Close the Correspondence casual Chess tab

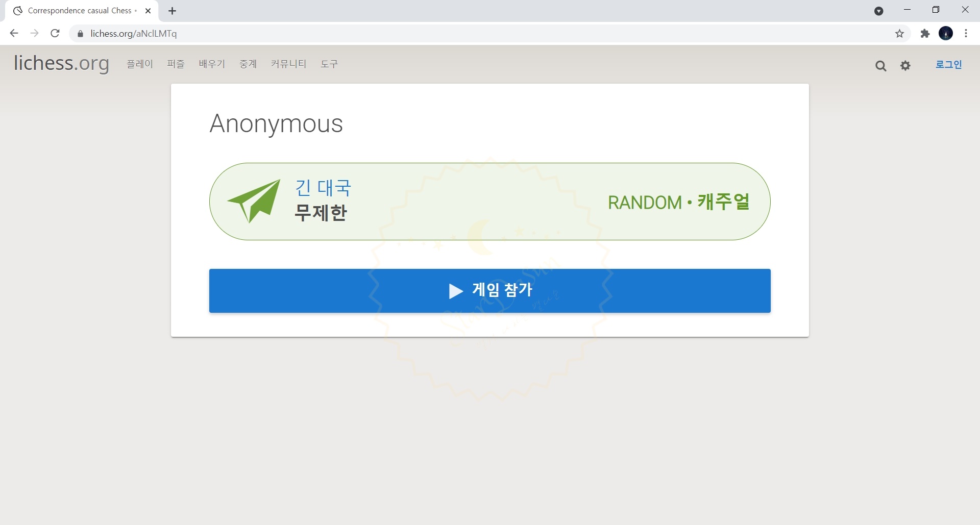[148, 11]
